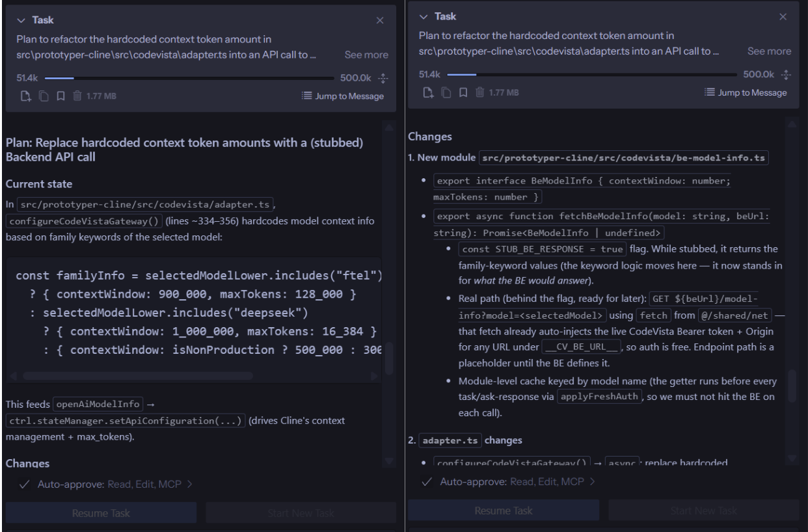Click the compact context icon beside left 500.0k
808x532 pixels.
click(x=383, y=77)
